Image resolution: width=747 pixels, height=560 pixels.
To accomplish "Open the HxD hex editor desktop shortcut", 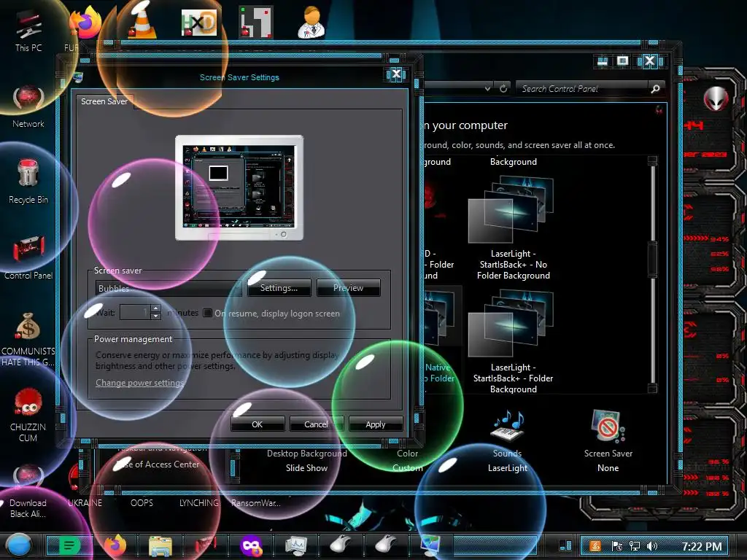I will 199,23.
